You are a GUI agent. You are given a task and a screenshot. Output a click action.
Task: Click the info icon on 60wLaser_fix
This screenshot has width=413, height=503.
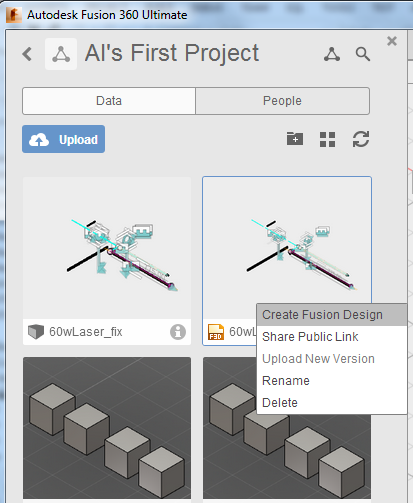[x=178, y=332]
